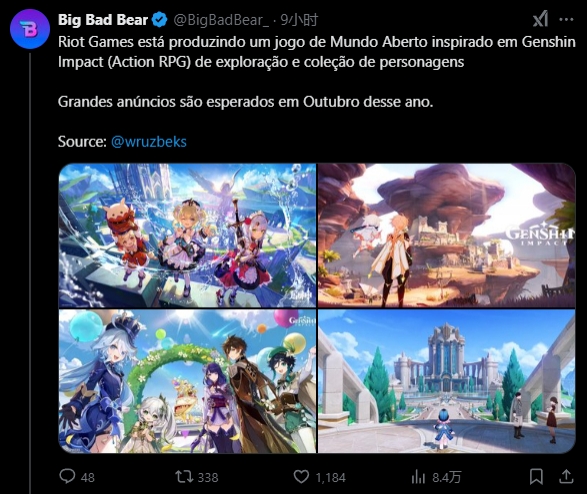This screenshot has width=587, height=494.
Task: Open the reply comment icon
Action: pyautogui.click(x=67, y=476)
